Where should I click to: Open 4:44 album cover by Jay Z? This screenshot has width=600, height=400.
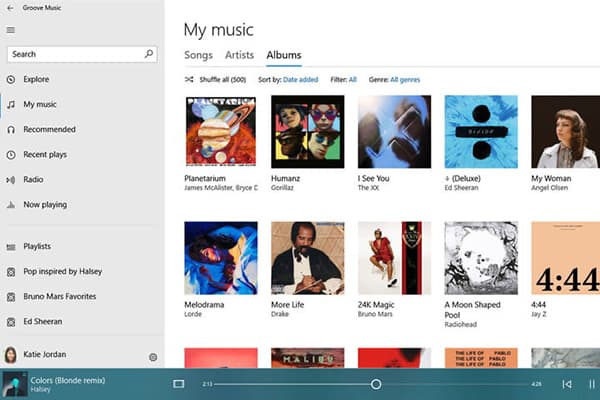566,258
